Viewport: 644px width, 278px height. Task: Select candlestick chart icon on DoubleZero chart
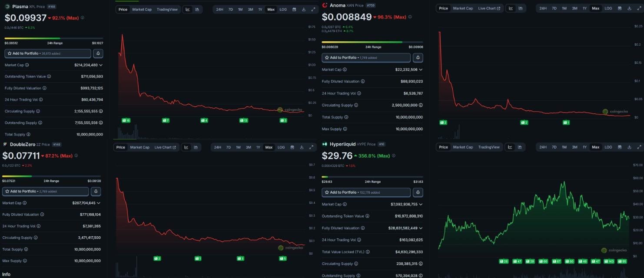[x=196, y=147]
